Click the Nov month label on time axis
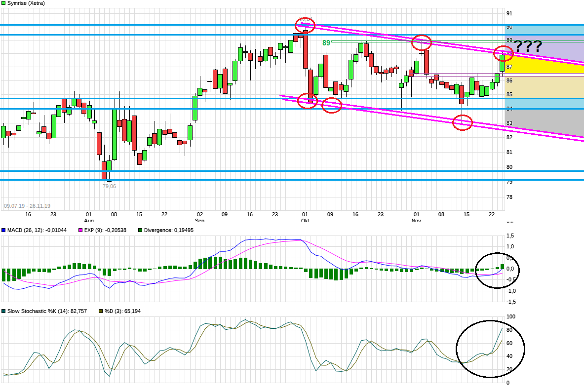This screenshot has height=392, width=584. tap(417, 221)
